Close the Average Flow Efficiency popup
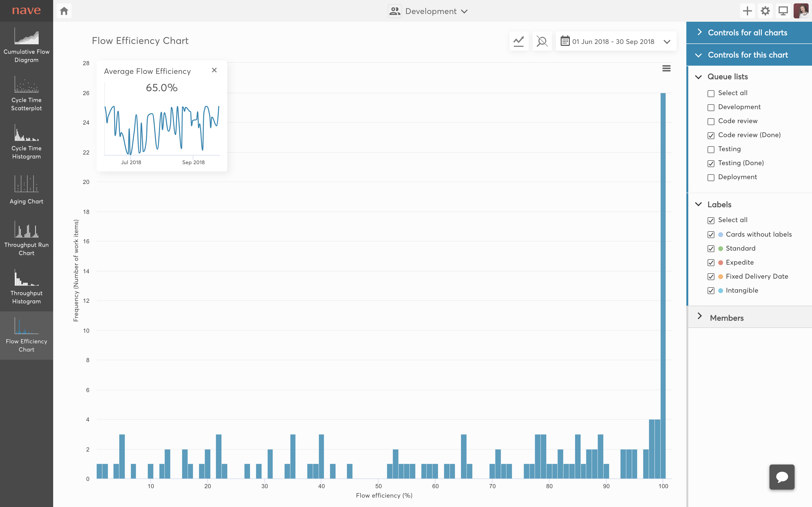The image size is (812, 507). pyautogui.click(x=214, y=70)
